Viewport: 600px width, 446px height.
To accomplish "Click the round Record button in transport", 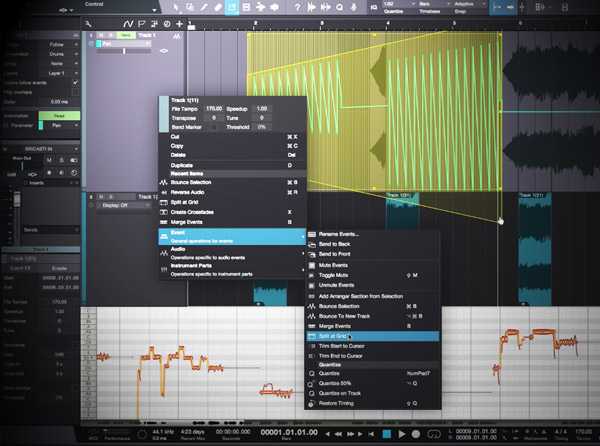I will tap(416, 434).
